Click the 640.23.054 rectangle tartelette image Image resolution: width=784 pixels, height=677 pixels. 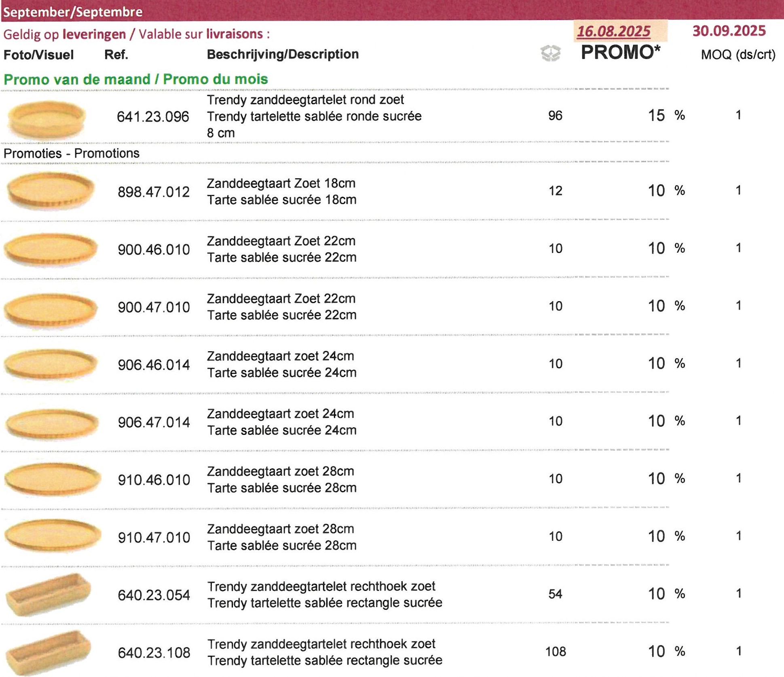coord(49,594)
